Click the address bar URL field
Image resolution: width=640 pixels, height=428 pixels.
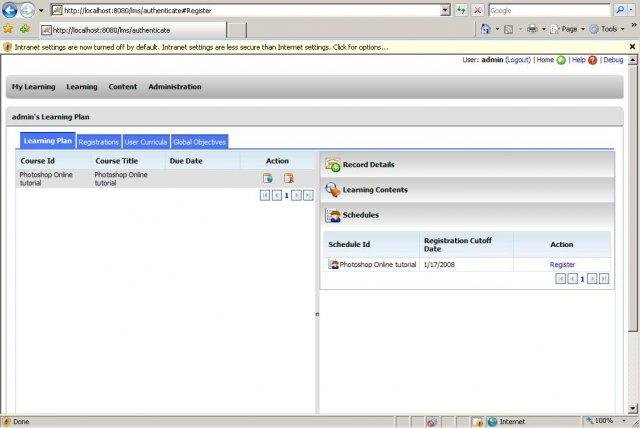(x=245, y=11)
